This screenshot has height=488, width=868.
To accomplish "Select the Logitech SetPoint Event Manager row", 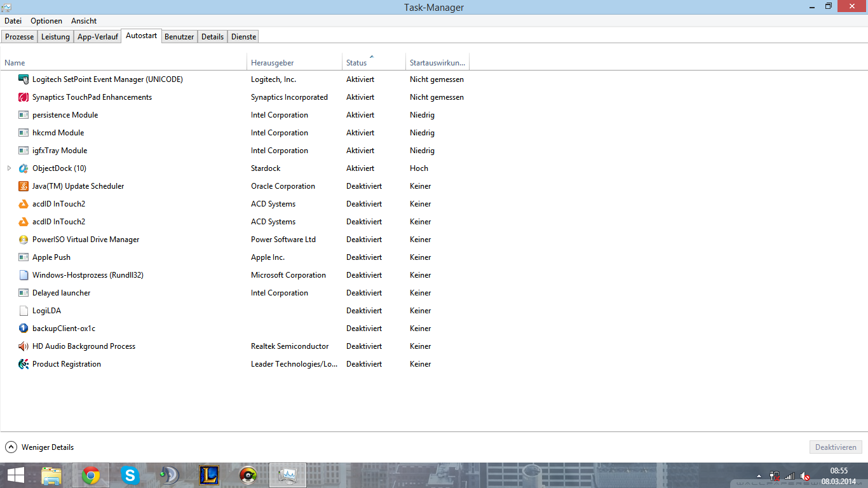I will [235, 79].
